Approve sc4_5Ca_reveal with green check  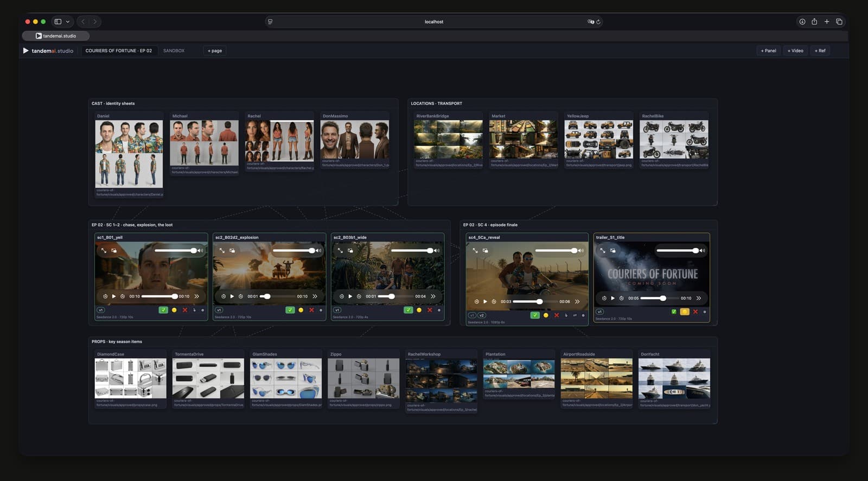[x=535, y=315]
